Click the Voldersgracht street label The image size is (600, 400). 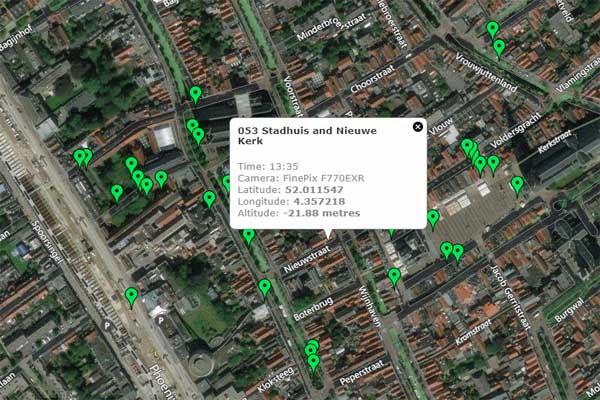click(516, 131)
